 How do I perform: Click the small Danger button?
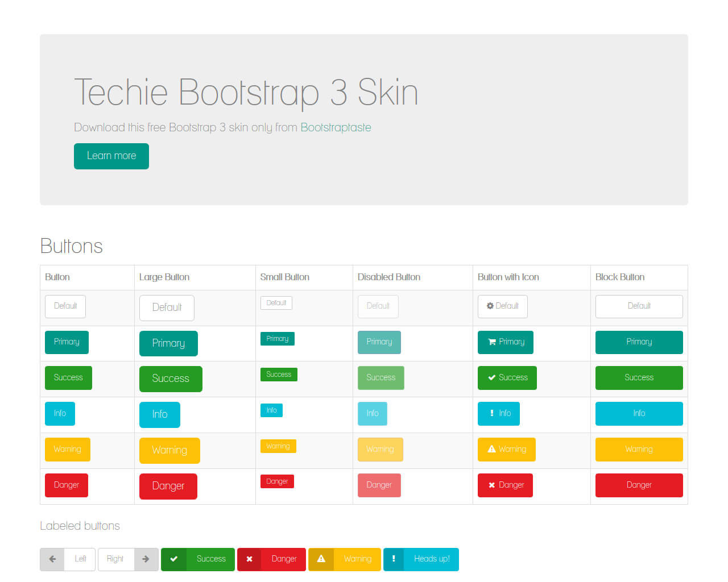tap(277, 481)
